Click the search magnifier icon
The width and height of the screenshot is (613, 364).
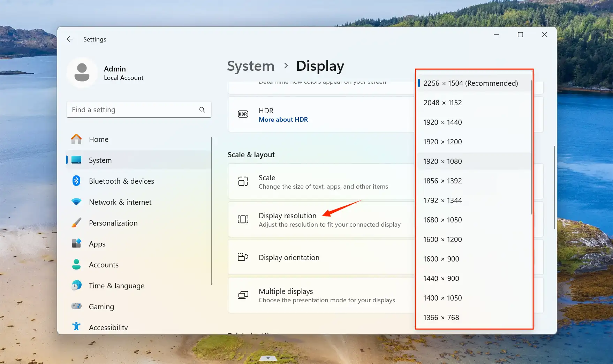(202, 110)
